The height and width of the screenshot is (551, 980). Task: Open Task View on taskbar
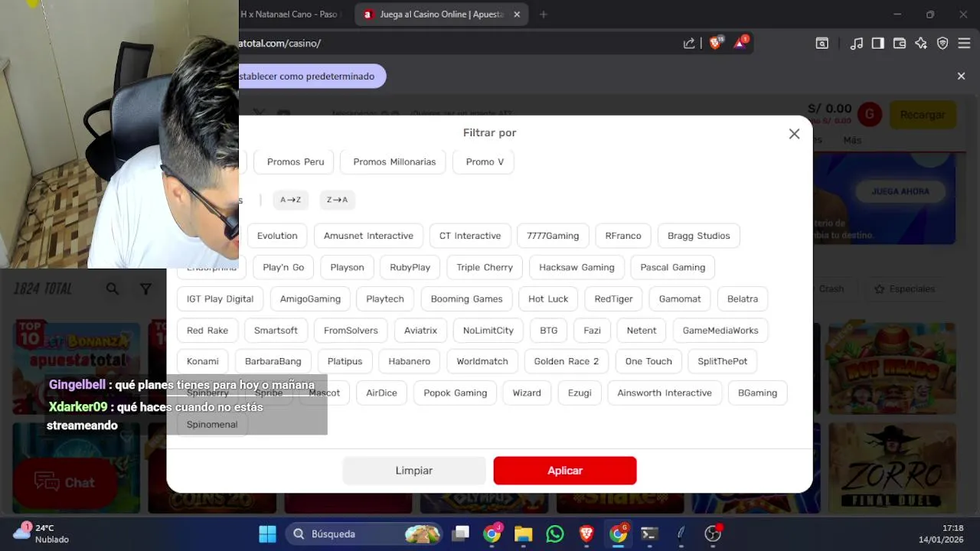[460, 533]
